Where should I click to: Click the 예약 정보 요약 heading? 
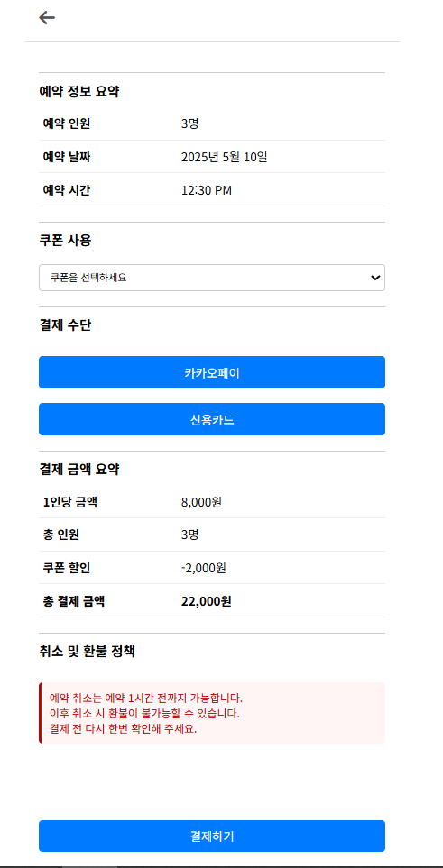[79, 92]
